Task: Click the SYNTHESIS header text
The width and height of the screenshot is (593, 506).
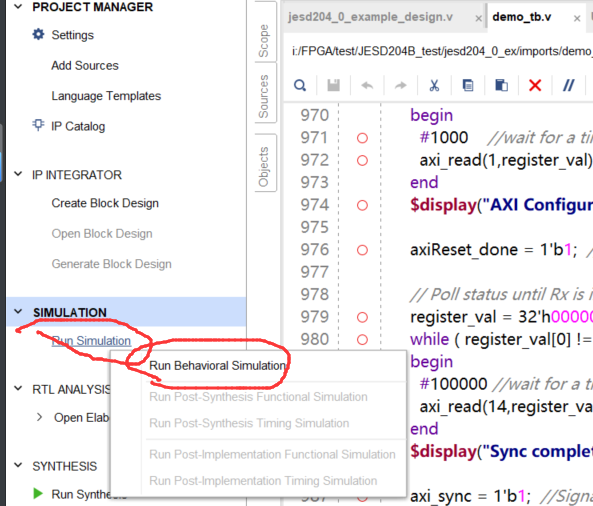Action: point(65,466)
